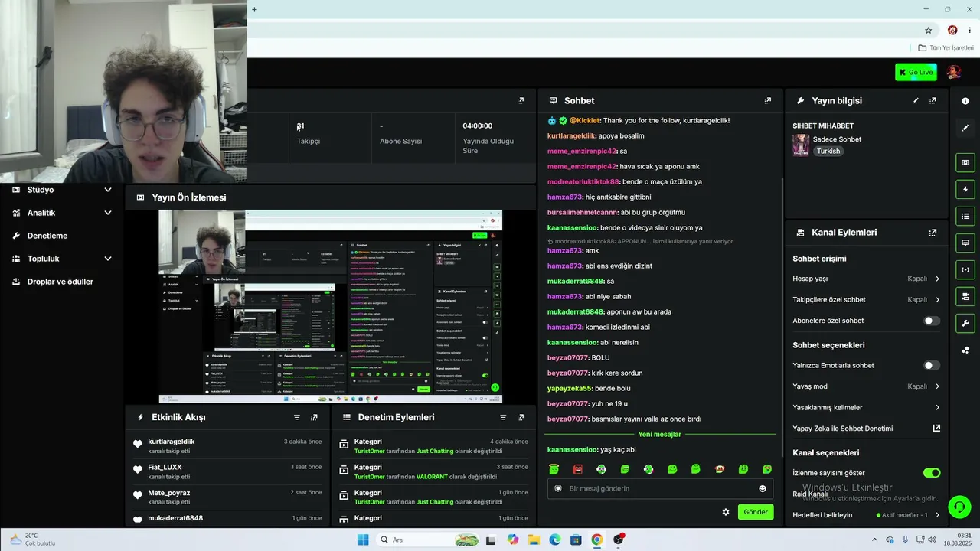Disable İzlenme sayısını göster switch

tap(931, 473)
